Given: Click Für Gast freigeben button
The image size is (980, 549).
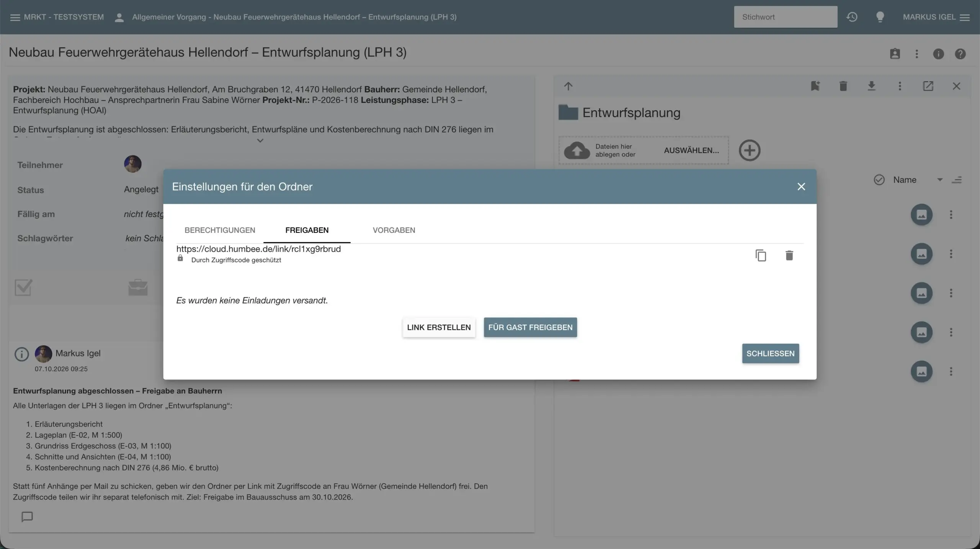Looking at the screenshot, I should tap(530, 327).
